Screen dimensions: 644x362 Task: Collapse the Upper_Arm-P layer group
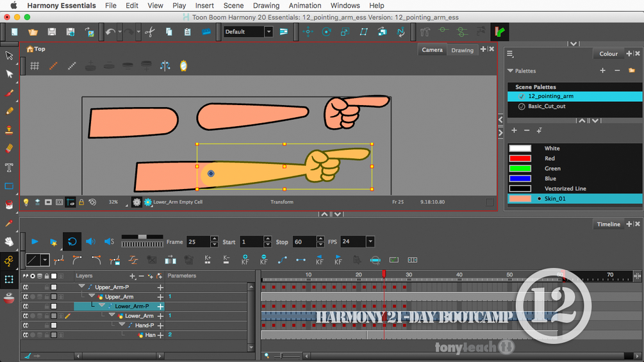82,286
